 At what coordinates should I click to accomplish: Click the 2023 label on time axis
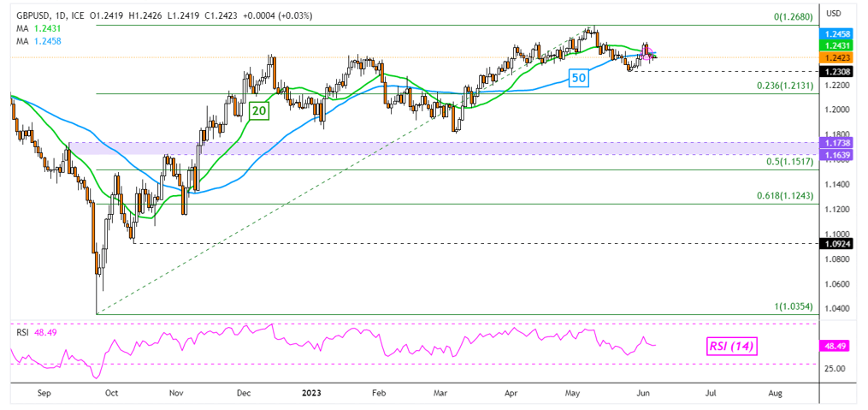coord(311,393)
